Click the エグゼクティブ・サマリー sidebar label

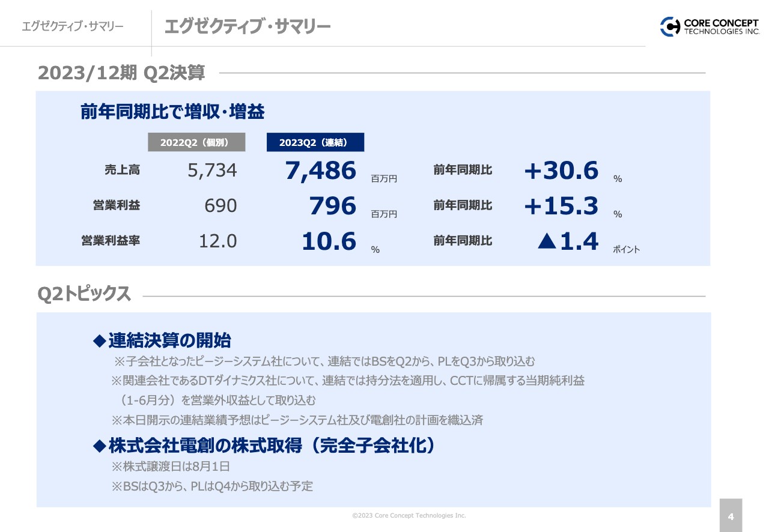tap(71, 26)
